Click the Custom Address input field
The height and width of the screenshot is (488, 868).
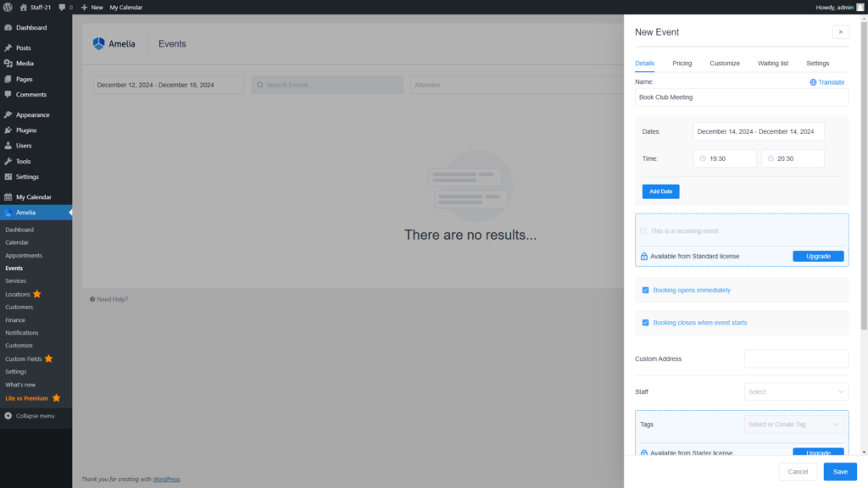[796, 358]
